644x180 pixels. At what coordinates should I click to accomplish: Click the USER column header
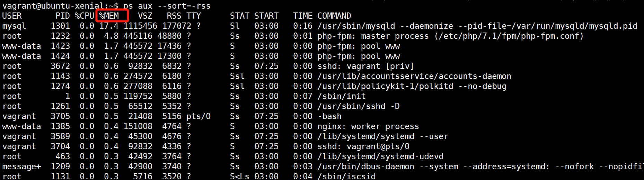[x=12, y=16]
